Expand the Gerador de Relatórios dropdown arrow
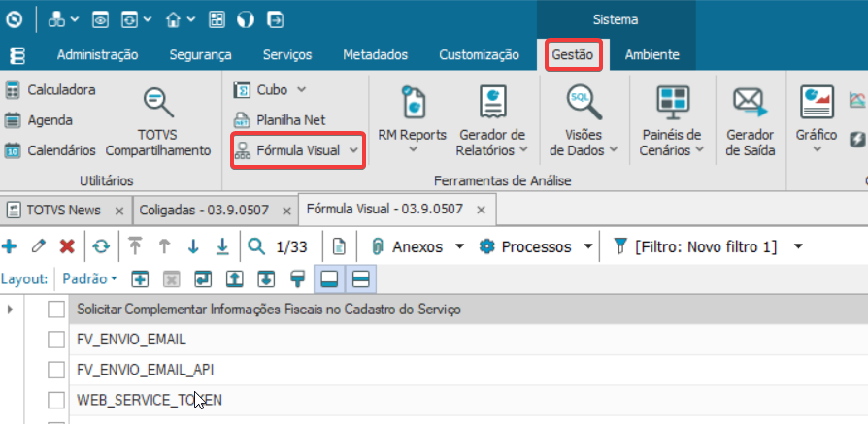This screenshot has height=424, width=868. [523, 149]
